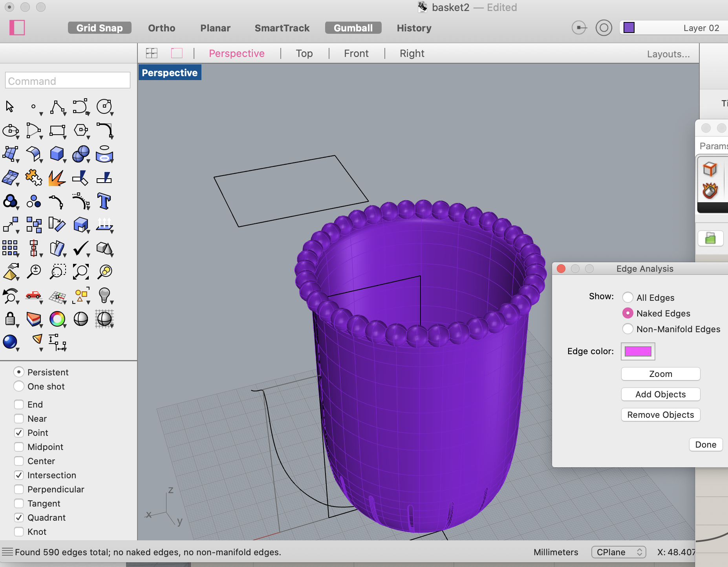Open the Layouts menu

tap(668, 54)
